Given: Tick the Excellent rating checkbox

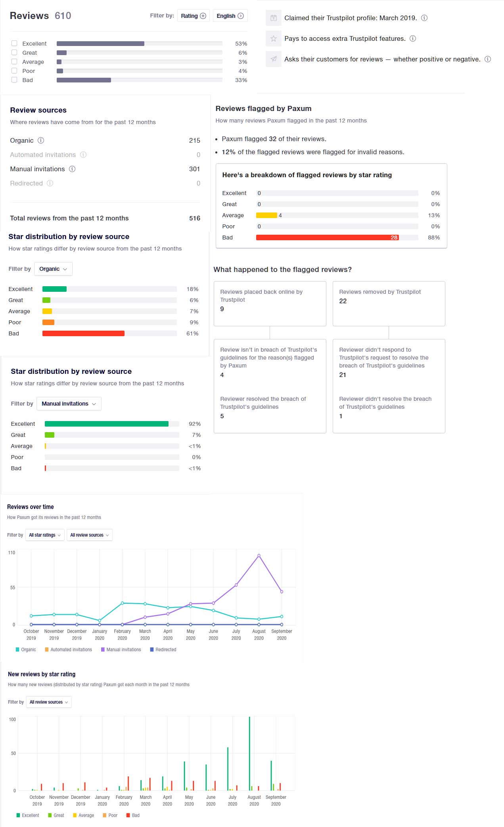Looking at the screenshot, I should [14, 43].
